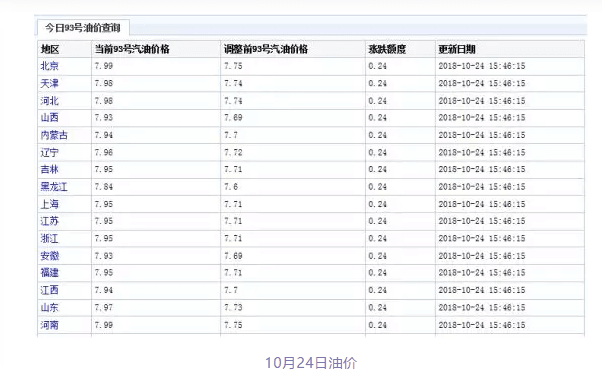Select the 浙江 region link
602x378 pixels.
point(50,238)
